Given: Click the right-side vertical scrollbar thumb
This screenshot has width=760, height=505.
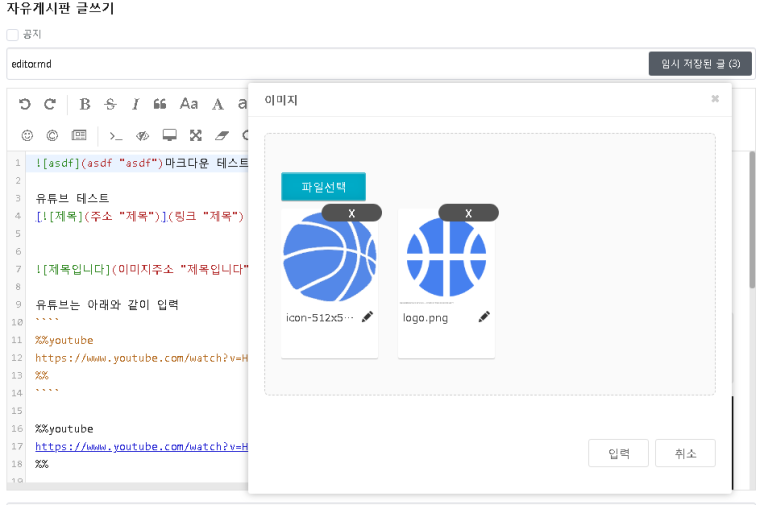Looking at the screenshot, I should pyautogui.click(x=752, y=220).
